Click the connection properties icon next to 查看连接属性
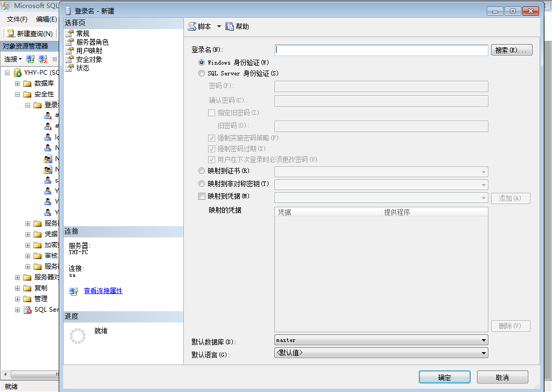552x392 pixels. (x=73, y=291)
